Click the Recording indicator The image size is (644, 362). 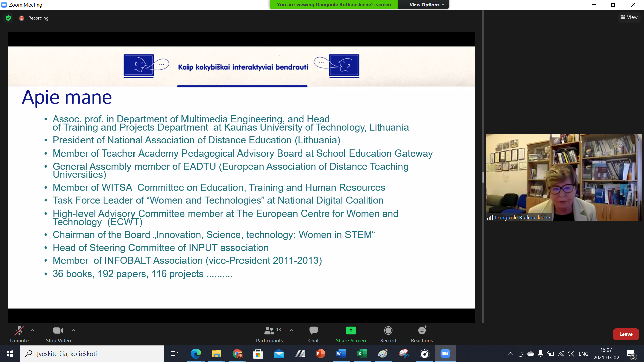click(34, 18)
